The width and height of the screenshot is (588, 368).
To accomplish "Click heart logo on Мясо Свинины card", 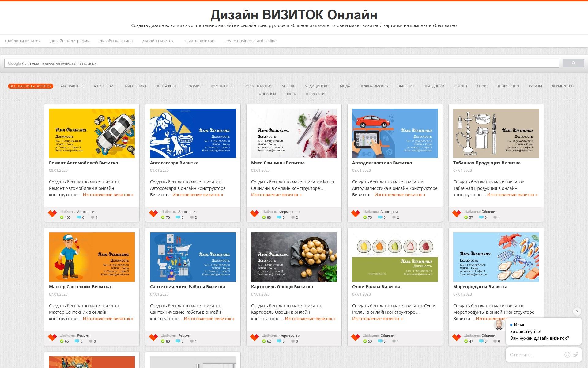I will point(254,213).
